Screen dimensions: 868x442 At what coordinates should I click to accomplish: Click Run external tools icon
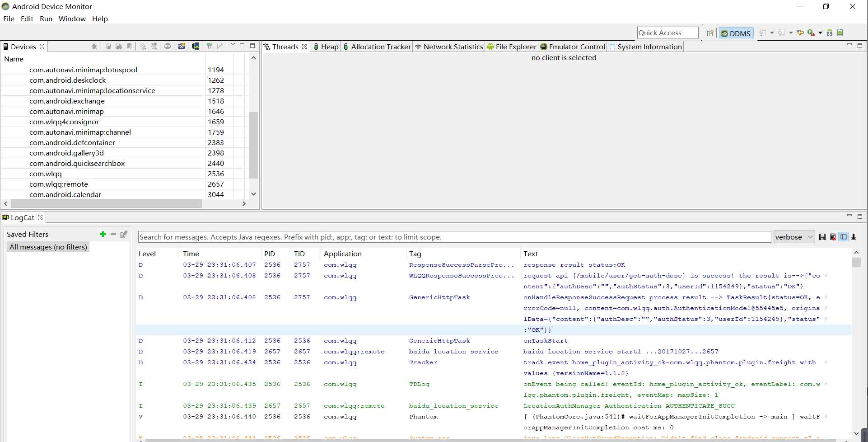[x=811, y=33]
